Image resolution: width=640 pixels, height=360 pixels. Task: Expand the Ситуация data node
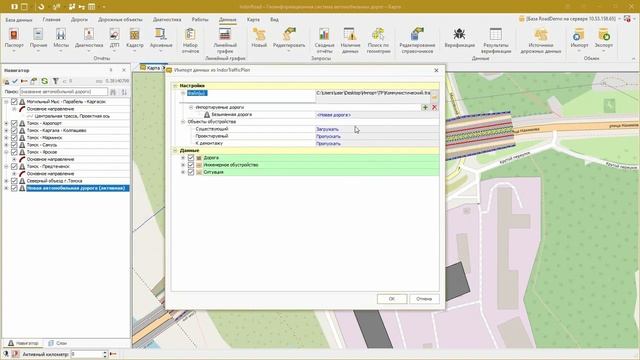tap(183, 172)
